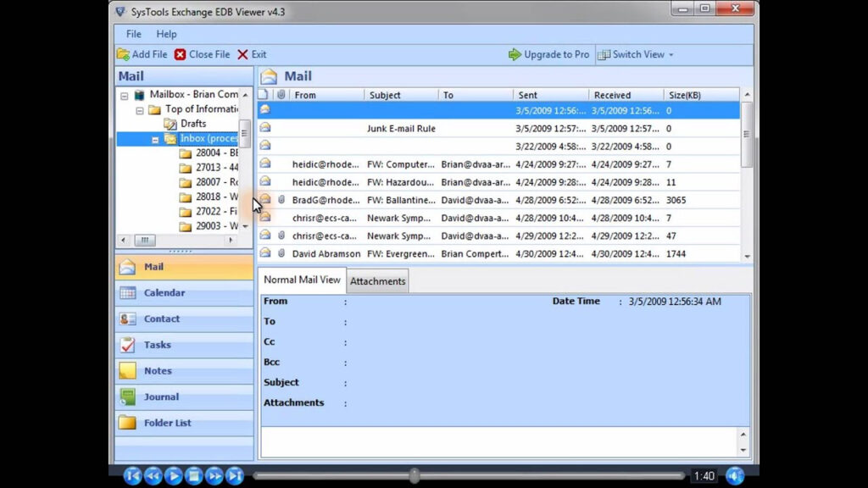Select the Drafts folder
The width and height of the screenshot is (868, 488).
pos(193,124)
